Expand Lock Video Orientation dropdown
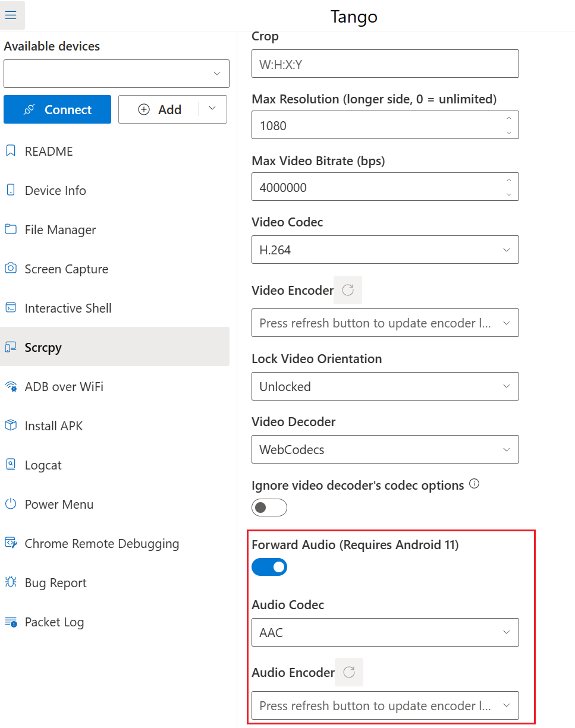This screenshot has width=575, height=728. [385, 386]
